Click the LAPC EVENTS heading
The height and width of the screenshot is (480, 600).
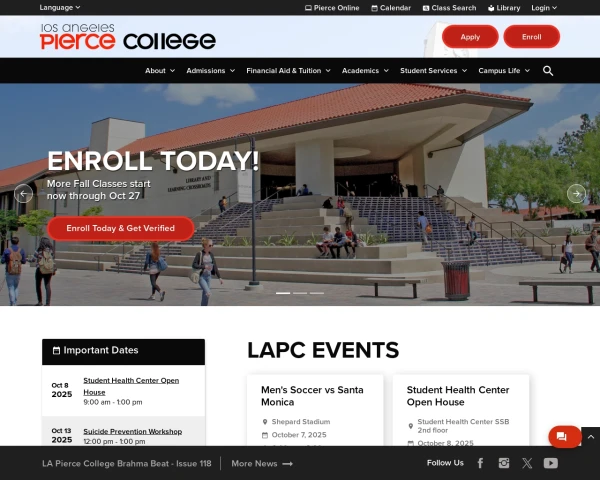(323, 350)
